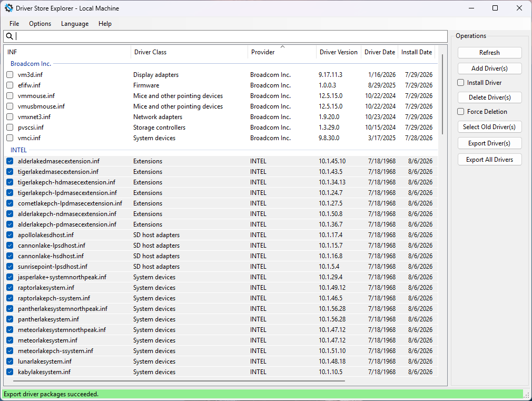The width and height of the screenshot is (532, 401).
Task: Minimize the Driver Store Explorer window
Action: [471, 8]
